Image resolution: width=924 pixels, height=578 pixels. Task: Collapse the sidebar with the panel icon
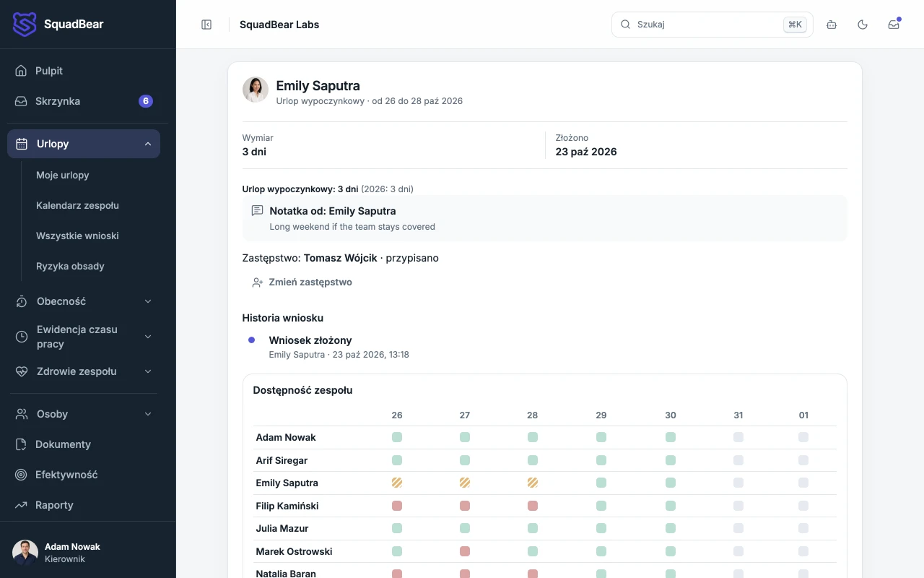click(206, 25)
